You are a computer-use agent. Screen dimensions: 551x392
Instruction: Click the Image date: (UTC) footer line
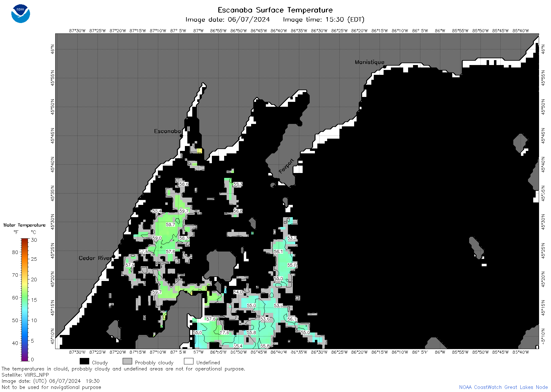pyautogui.click(x=51, y=381)
